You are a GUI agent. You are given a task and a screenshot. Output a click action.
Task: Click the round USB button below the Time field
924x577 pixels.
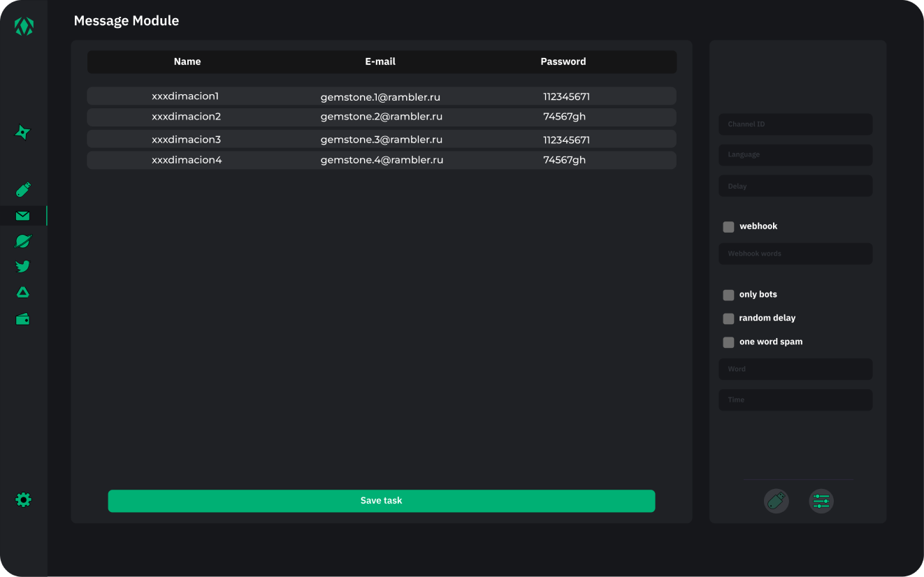click(776, 501)
